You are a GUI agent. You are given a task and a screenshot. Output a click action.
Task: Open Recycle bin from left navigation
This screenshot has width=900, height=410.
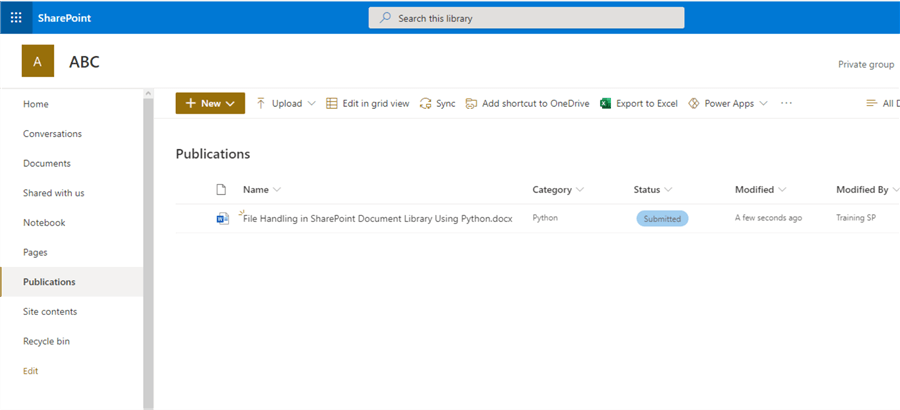pos(47,341)
